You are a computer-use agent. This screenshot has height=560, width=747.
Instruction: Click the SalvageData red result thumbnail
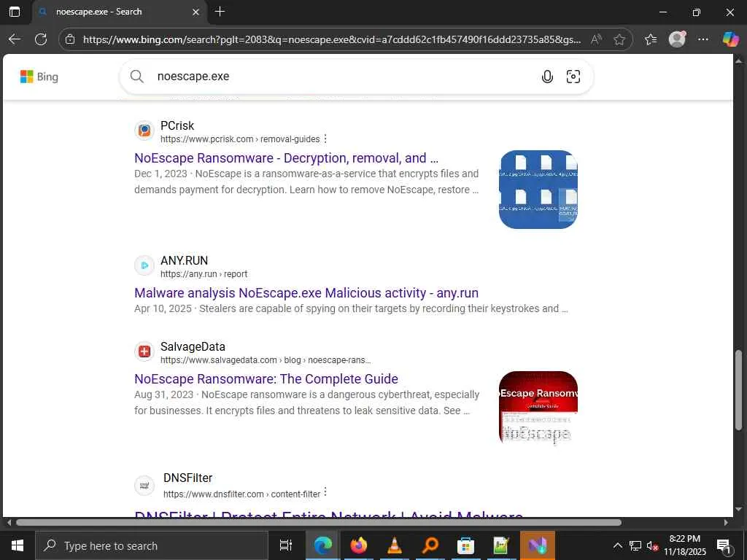(538, 410)
